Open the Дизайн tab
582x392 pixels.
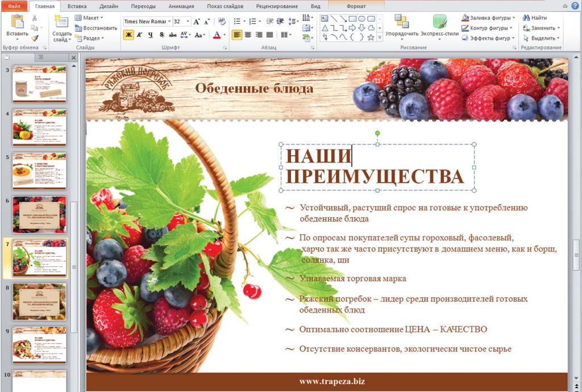click(109, 6)
